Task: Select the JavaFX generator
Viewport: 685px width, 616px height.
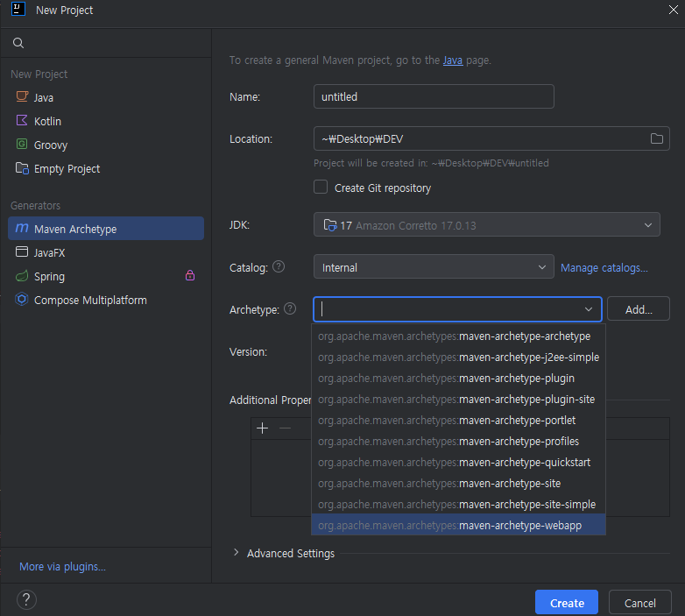Action: [x=106, y=252]
